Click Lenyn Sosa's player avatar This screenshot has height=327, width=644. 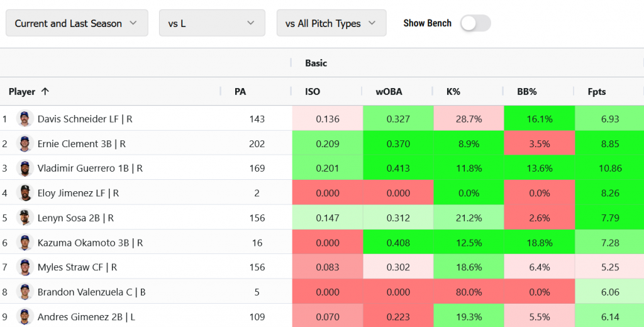coord(25,218)
